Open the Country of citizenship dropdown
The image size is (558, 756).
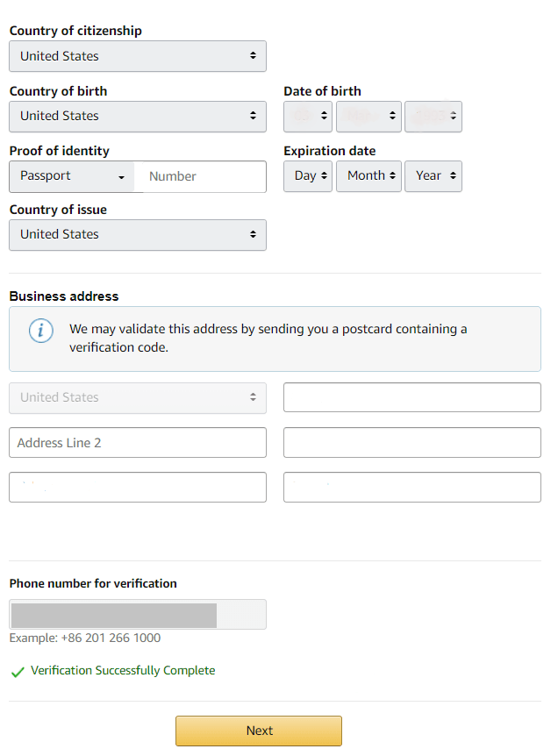(x=137, y=56)
